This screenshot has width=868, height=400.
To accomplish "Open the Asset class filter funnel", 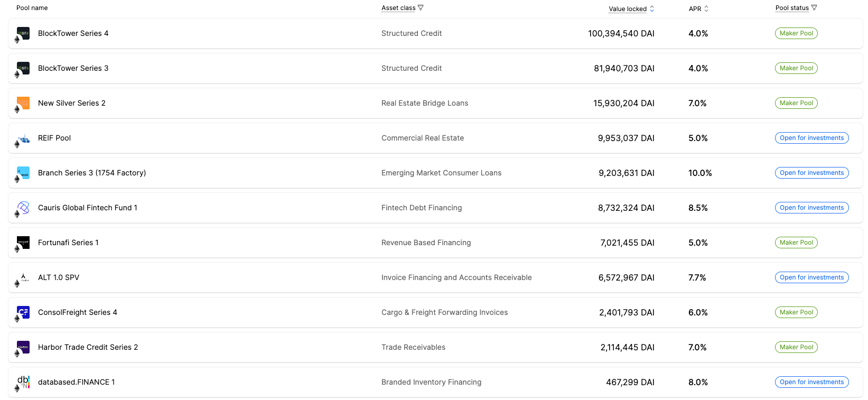I will click(421, 7).
